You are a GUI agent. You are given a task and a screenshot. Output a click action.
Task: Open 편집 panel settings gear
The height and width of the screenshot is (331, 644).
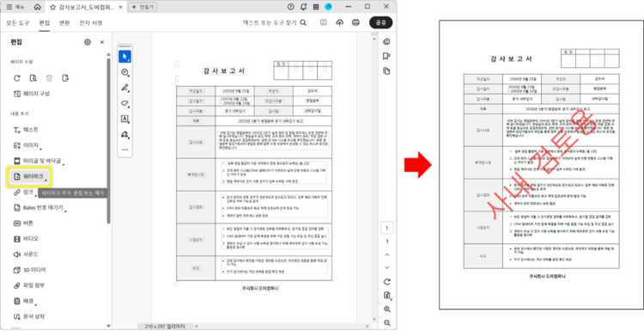click(87, 42)
